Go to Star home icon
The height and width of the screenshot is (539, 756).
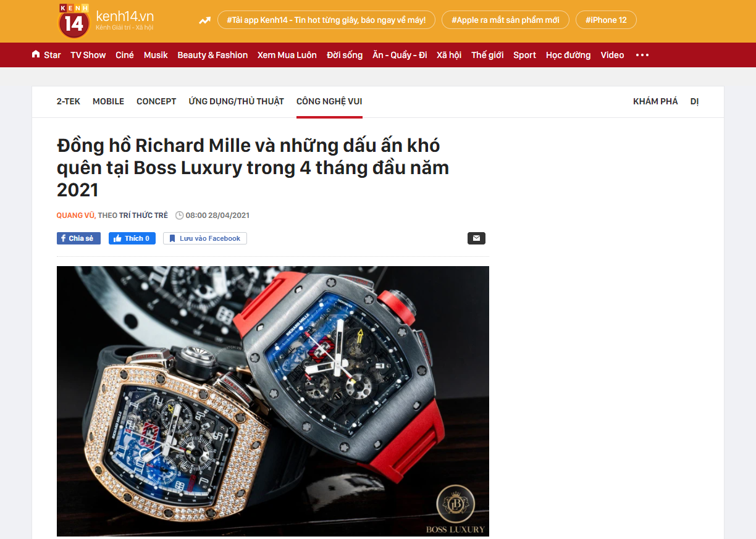click(x=36, y=54)
